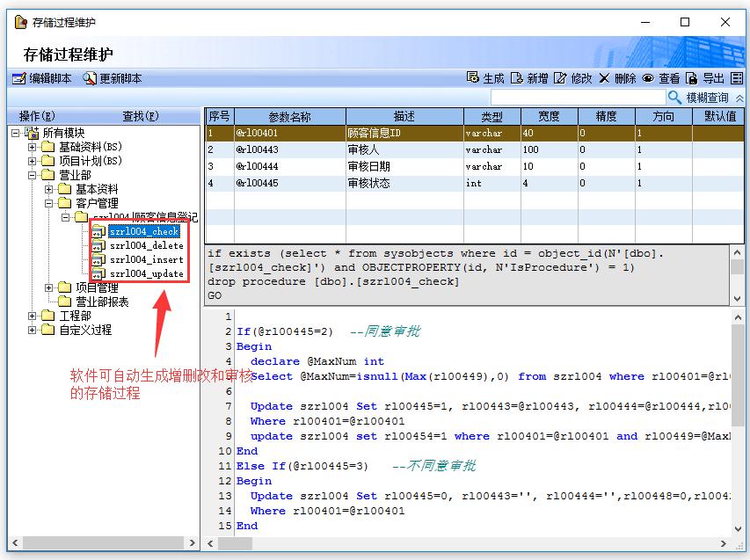The image size is (750, 560).
Task: Expand the 自定义过程 tree node
Action: 33,330
